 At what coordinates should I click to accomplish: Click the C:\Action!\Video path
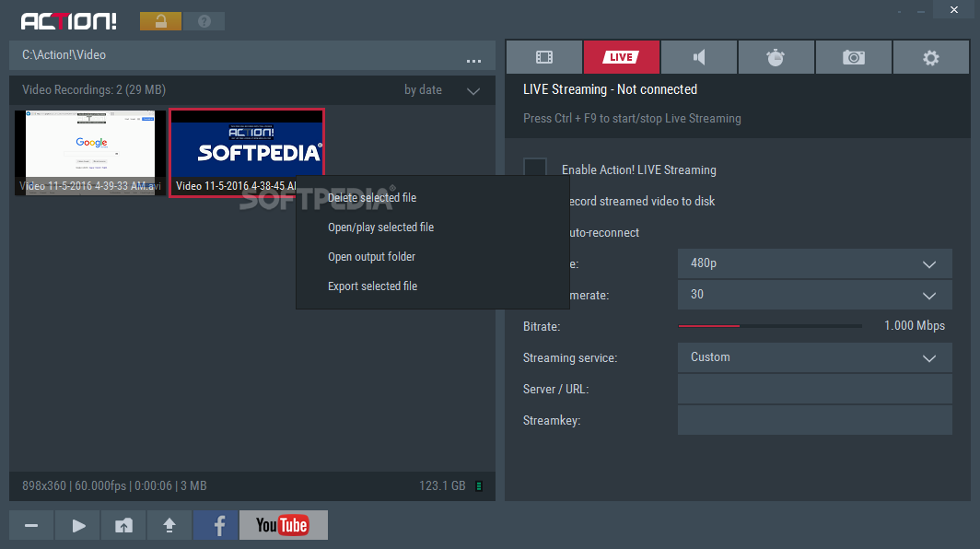click(64, 55)
